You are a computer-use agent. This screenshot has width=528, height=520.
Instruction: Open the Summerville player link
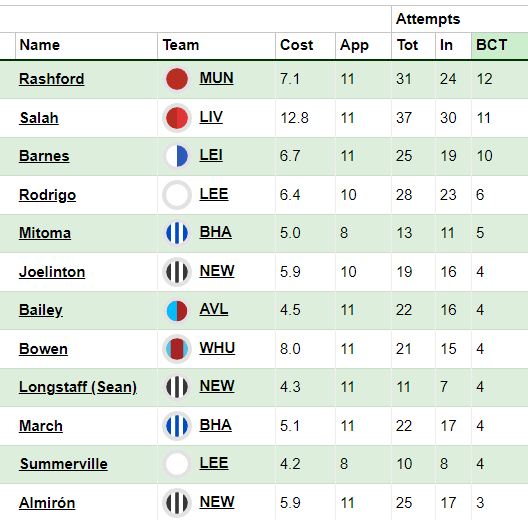64,464
